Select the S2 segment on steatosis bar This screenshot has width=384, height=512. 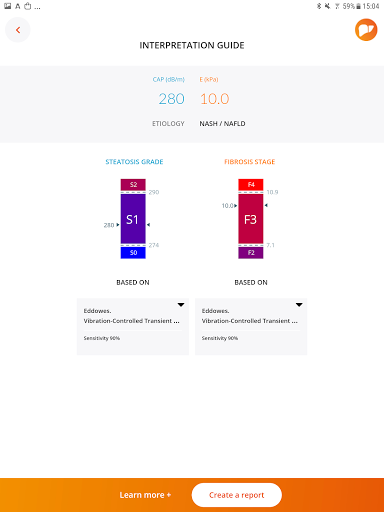click(x=133, y=184)
